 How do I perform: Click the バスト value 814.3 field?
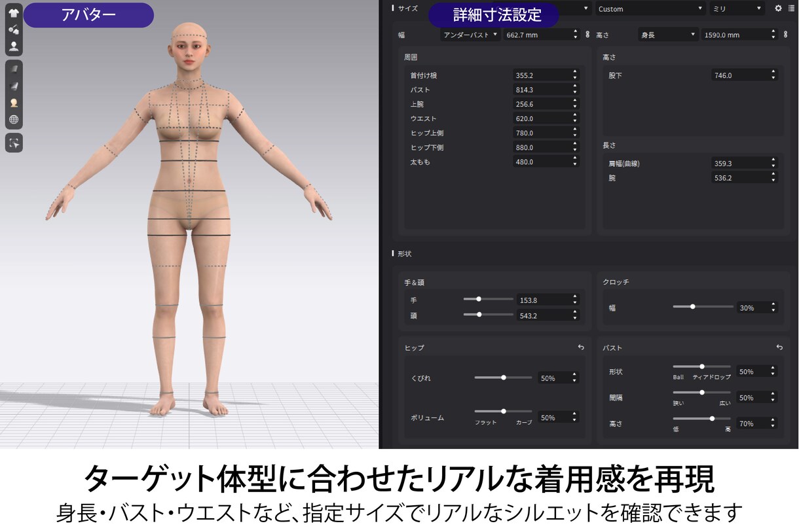(x=546, y=90)
